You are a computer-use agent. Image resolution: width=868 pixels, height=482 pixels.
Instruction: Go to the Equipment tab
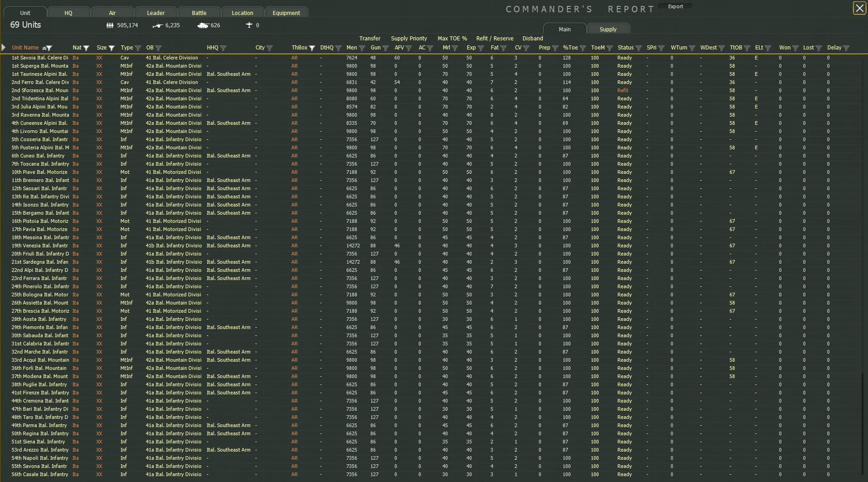pos(286,13)
